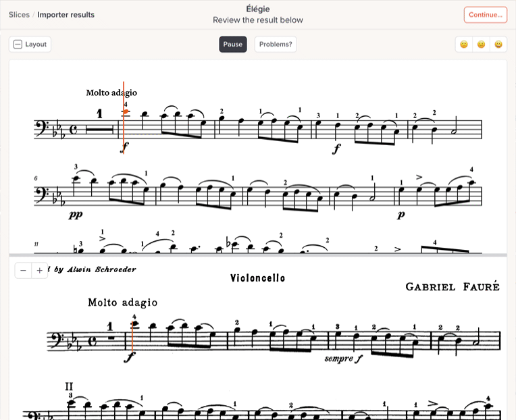Image resolution: width=516 pixels, height=420 pixels.
Task: Open the Problems? report button
Action: tap(276, 45)
